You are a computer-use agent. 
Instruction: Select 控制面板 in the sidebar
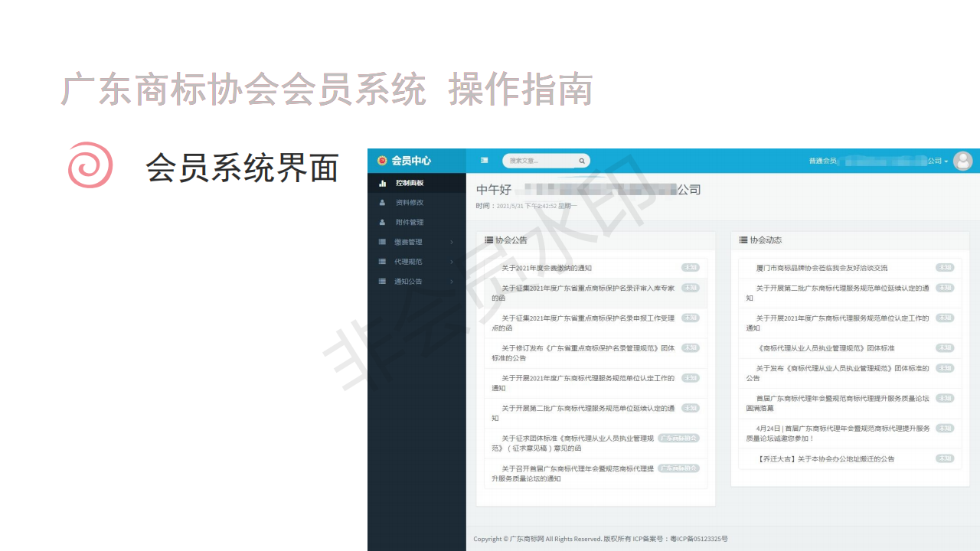410,184
